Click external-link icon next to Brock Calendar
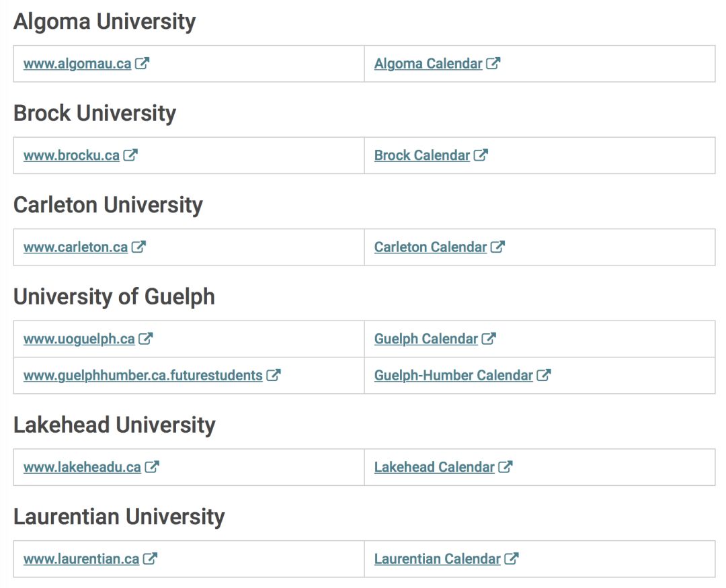Screen dimensions: 726x588 pyautogui.click(x=481, y=155)
